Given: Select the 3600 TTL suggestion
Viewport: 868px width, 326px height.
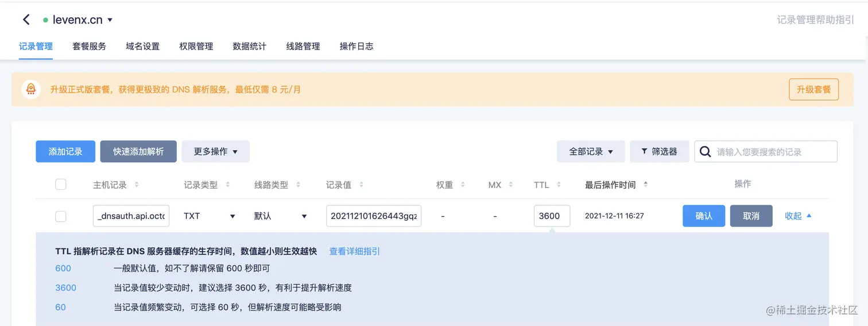Looking at the screenshot, I should 66,288.
